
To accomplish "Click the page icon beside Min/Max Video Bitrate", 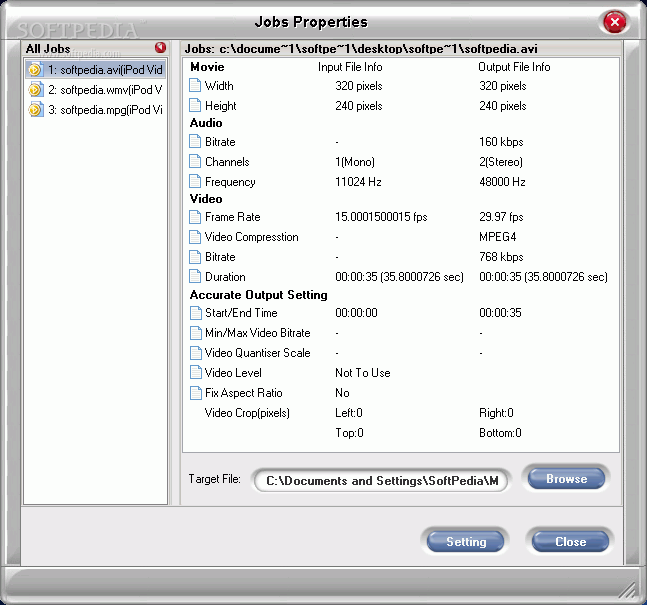I will 195,333.
